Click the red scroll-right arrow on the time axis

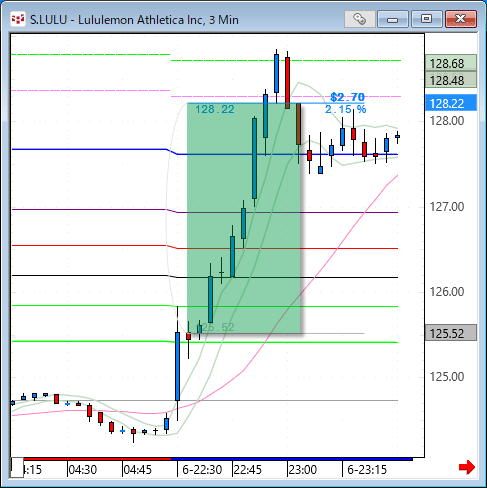click(x=467, y=467)
